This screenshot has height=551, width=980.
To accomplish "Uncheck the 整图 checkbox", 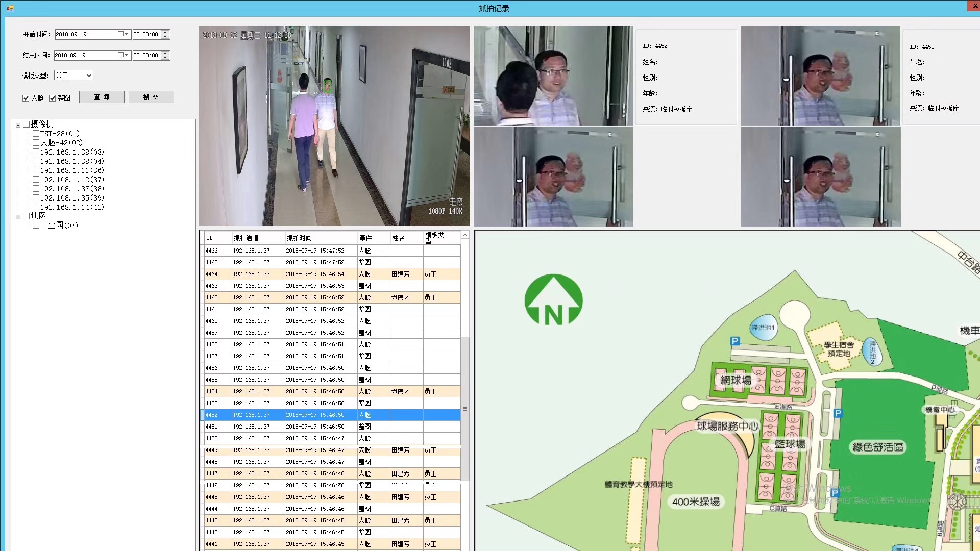I will pyautogui.click(x=52, y=98).
